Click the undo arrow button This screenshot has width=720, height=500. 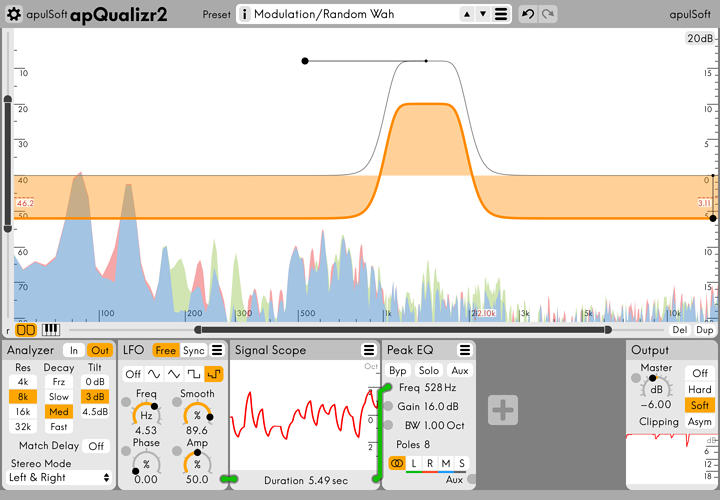click(x=528, y=14)
